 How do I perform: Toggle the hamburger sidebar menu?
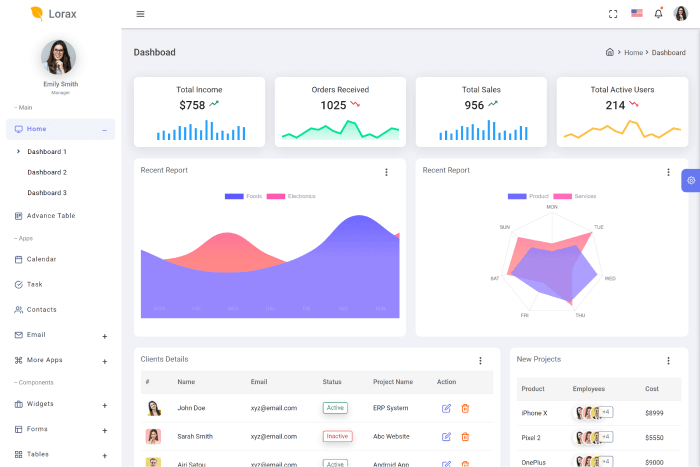pyautogui.click(x=140, y=14)
